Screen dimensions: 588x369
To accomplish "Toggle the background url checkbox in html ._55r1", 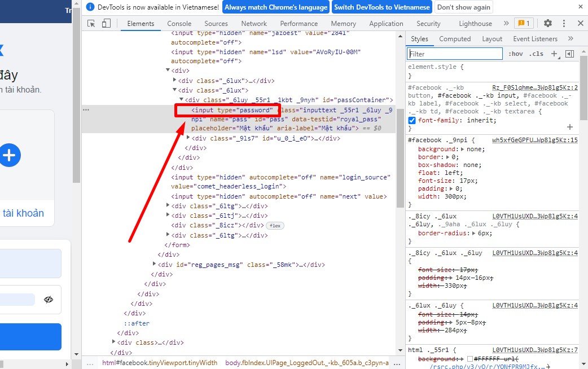I will [x=469, y=359].
